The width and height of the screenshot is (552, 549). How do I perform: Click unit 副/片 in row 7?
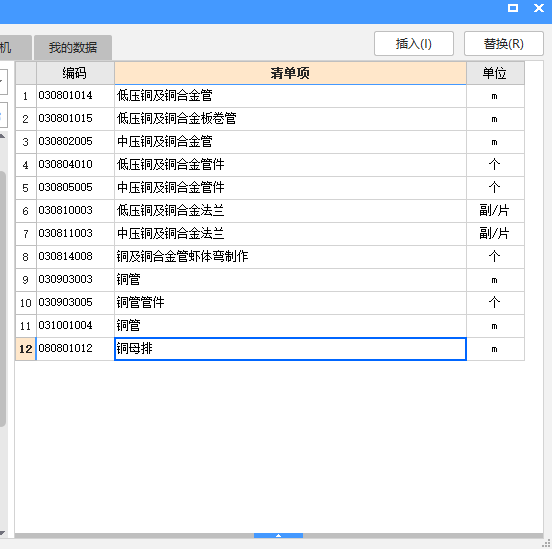click(494, 233)
